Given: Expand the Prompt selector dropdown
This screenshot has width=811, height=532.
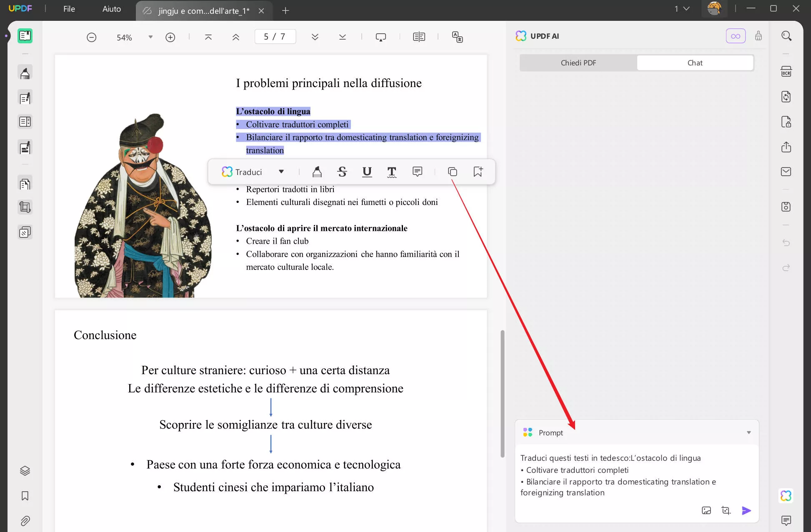Looking at the screenshot, I should point(748,432).
